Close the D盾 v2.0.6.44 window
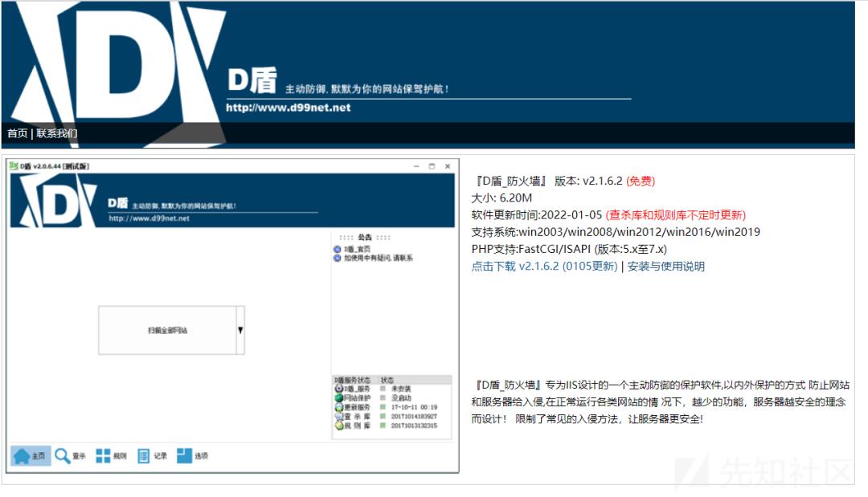This screenshot has height=497, width=868. 448,166
